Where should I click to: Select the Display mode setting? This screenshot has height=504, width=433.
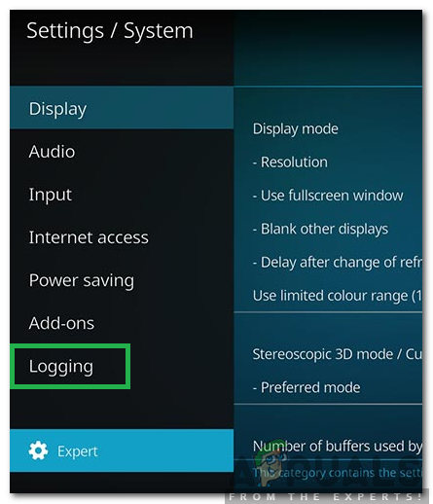point(328,128)
